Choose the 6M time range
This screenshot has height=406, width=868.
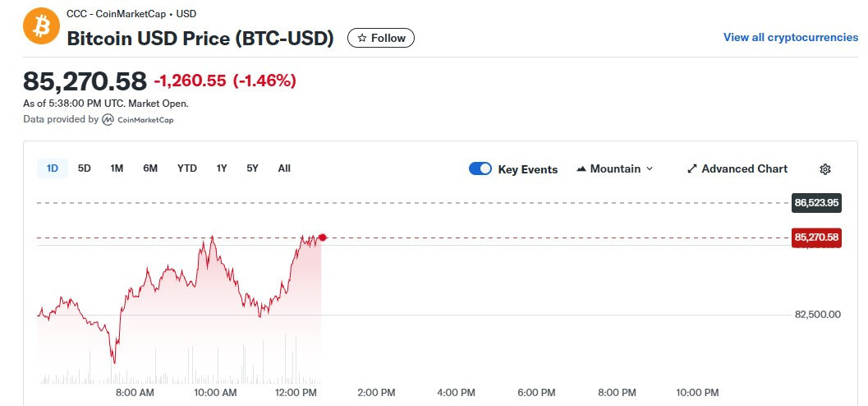pos(150,168)
